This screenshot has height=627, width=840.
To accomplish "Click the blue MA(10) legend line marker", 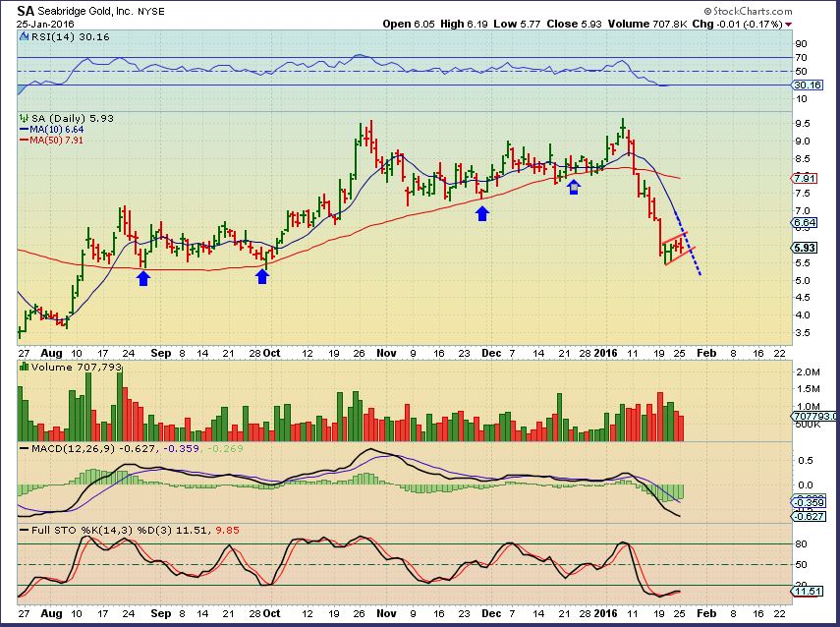I will (x=25, y=130).
